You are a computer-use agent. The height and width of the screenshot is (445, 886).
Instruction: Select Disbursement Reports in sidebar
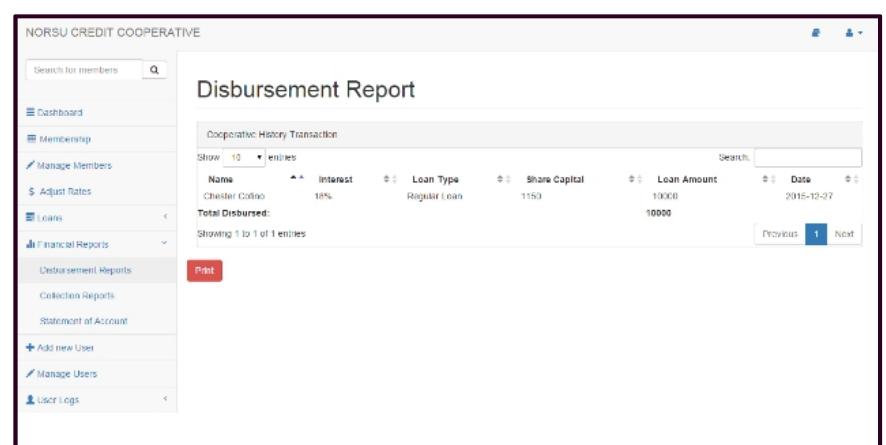click(97, 270)
